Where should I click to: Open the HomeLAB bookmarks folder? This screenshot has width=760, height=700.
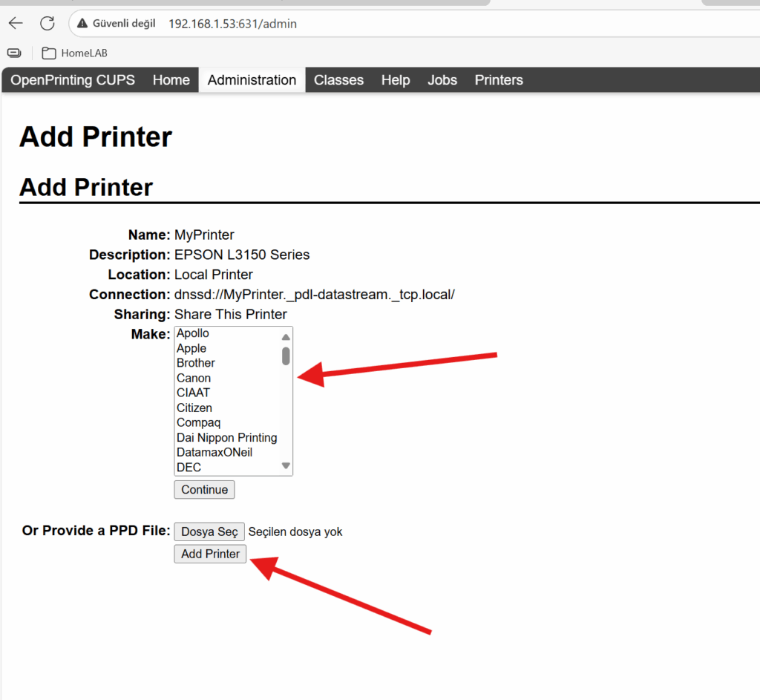[x=74, y=53]
